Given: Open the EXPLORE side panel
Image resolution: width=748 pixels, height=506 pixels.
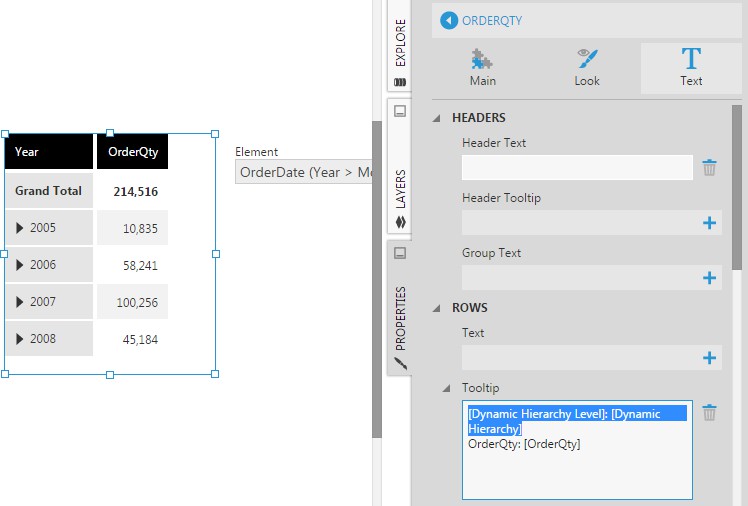Looking at the screenshot, I should pyautogui.click(x=400, y=46).
